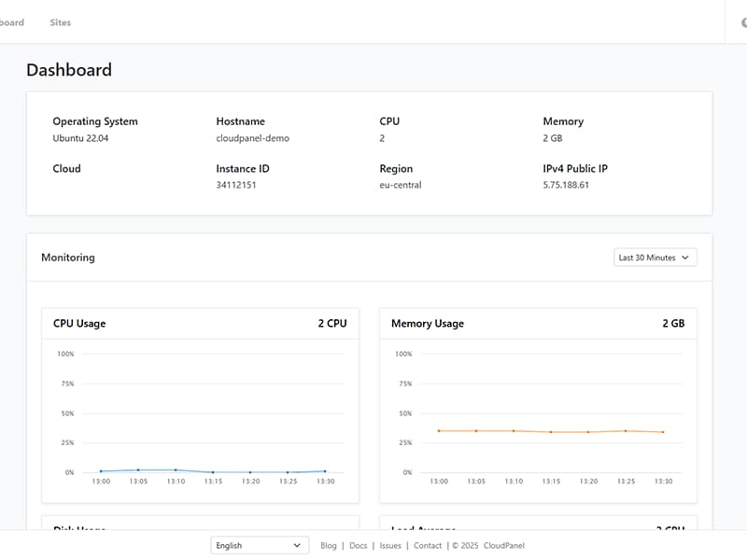The width and height of the screenshot is (747, 560).
Task: Open the English language selector
Action: pos(260,545)
